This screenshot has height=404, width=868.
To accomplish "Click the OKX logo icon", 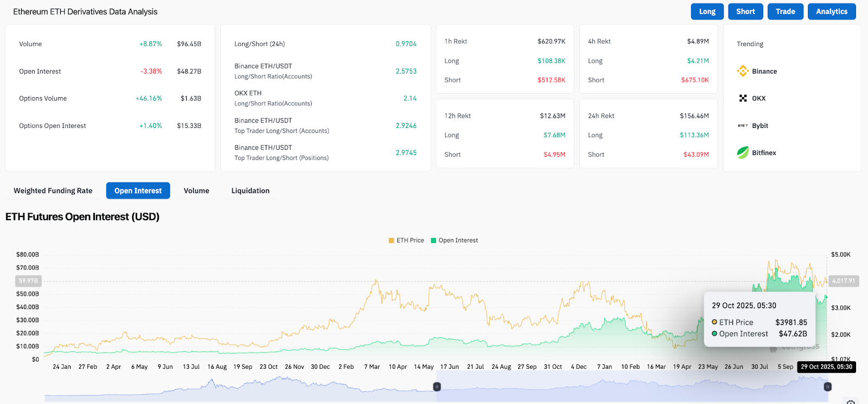I will (743, 98).
